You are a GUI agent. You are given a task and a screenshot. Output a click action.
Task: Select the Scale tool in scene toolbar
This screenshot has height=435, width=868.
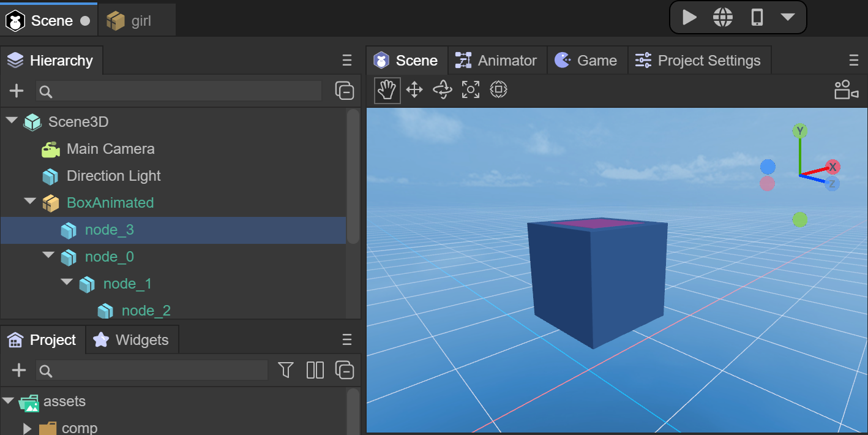pos(470,91)
